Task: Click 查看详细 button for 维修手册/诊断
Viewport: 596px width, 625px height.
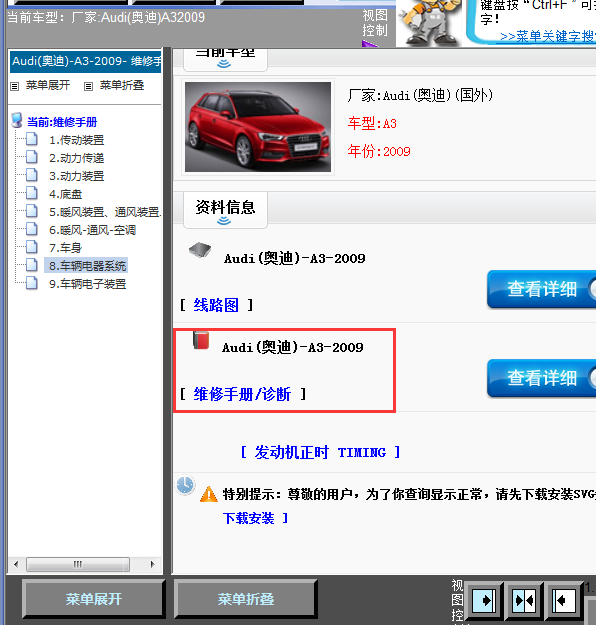Action: pos(541,378)
